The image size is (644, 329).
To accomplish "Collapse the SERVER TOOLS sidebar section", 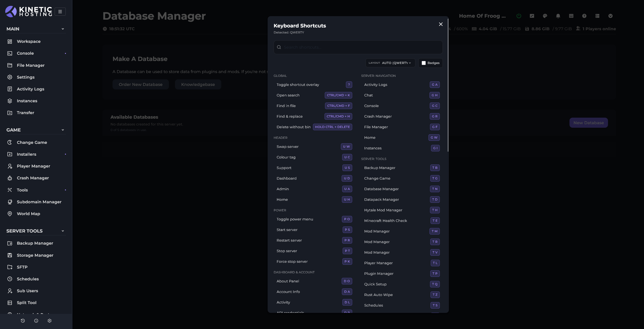I will (36, 231).
